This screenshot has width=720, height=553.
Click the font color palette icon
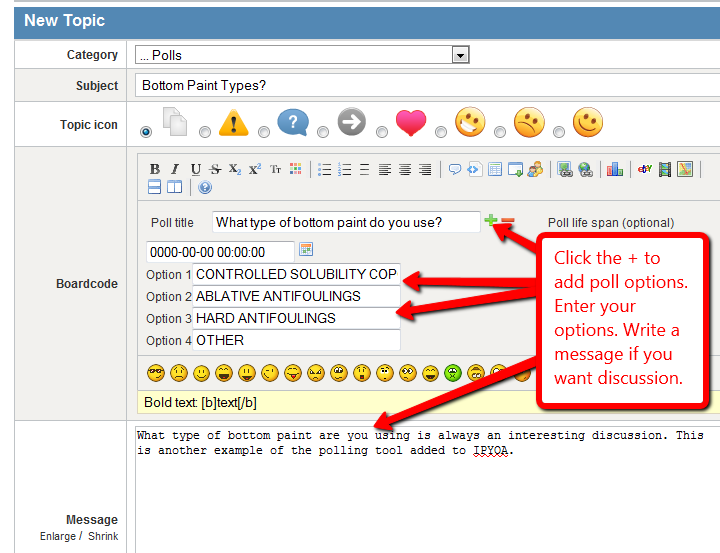tap(295, 169)
